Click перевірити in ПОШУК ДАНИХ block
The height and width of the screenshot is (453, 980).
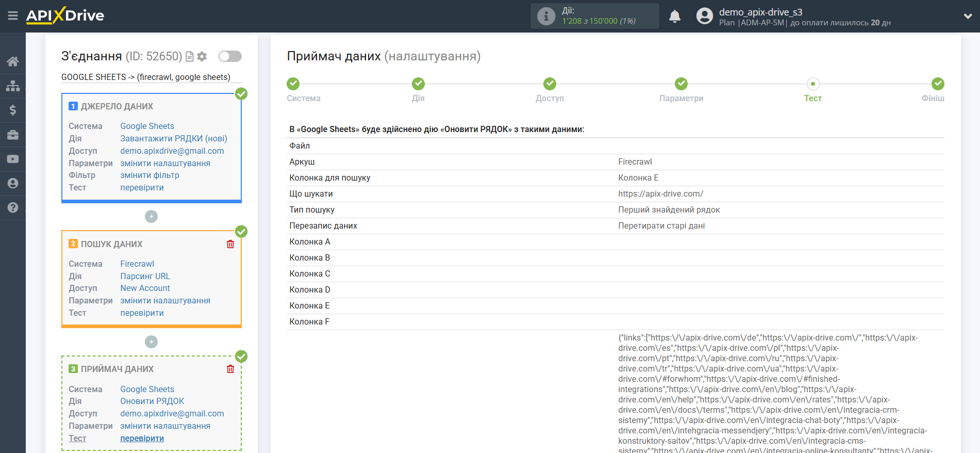tap(142, 313)
